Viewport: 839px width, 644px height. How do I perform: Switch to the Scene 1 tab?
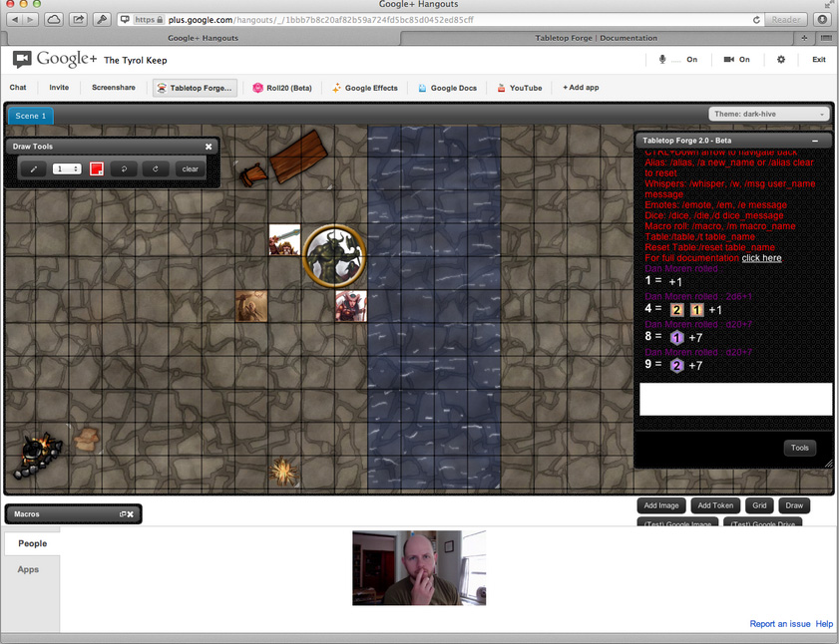pyautogui.click(x=31, y=116)
